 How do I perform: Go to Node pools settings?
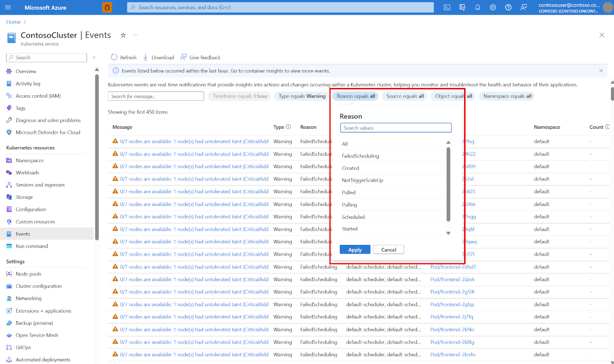point(29,274)
